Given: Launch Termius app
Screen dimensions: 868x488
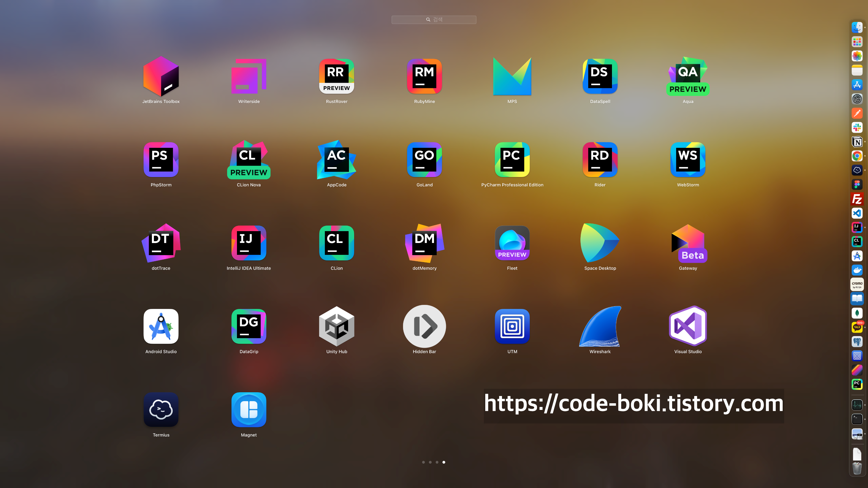Looking at the screenshot, I should 161,410.
